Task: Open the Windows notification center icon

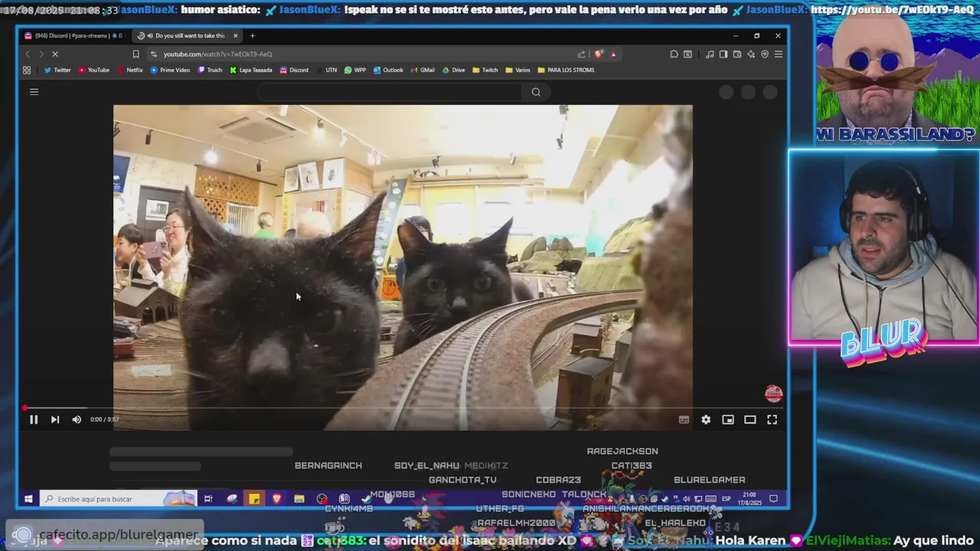Action: pos(774,499)
